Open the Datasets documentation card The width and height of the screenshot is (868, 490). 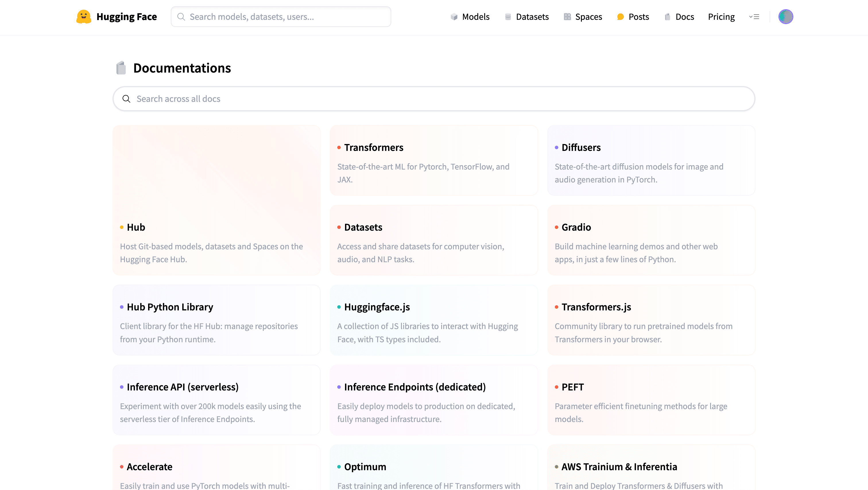(x=434, y=240)
